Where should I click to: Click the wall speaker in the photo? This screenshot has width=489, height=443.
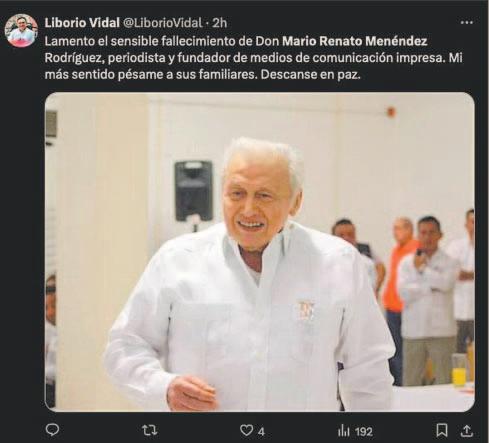194,191
